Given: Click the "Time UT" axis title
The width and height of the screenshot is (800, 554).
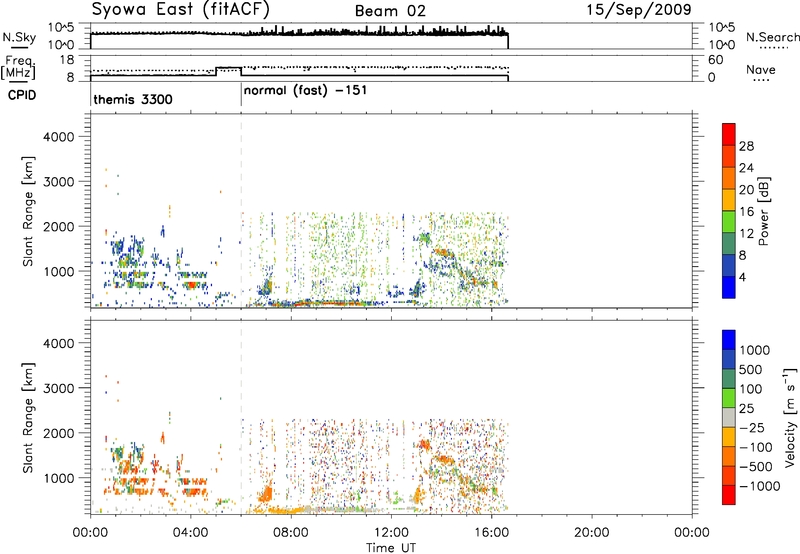Looking at the screenshot, I should (x=391, y=547).
